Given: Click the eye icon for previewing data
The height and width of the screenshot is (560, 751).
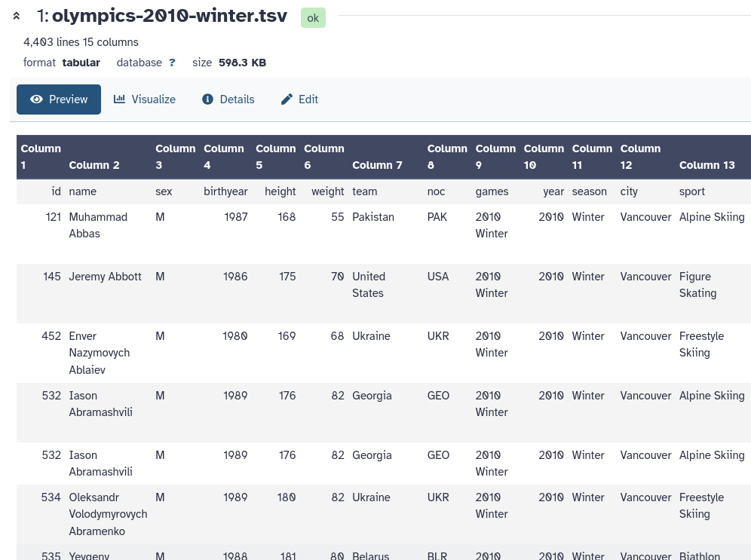Looking at the screenshot, I should pos(36,99).
